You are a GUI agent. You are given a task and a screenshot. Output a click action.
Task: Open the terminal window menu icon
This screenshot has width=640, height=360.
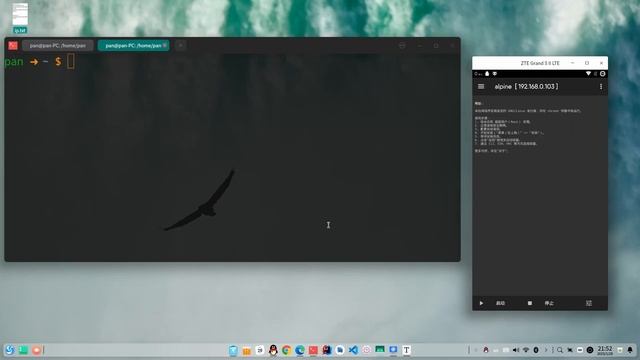tap(402, 46)
